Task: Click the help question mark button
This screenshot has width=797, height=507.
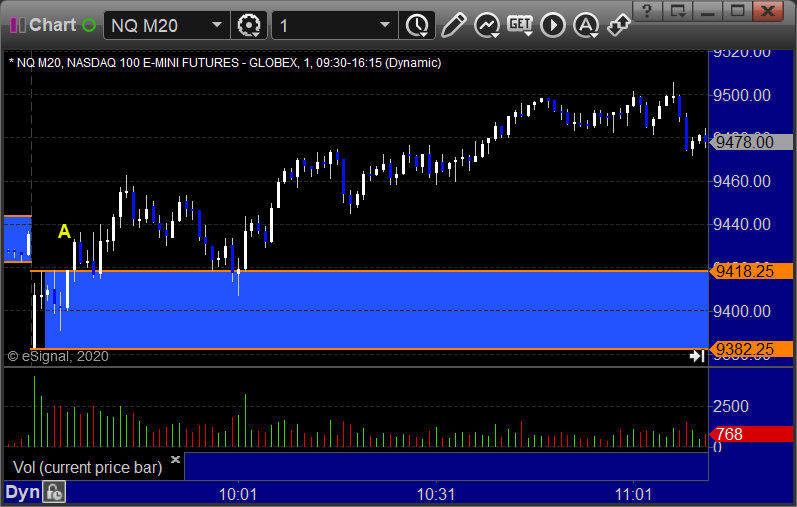Action: pyautogui.click(x=647, y=10)
